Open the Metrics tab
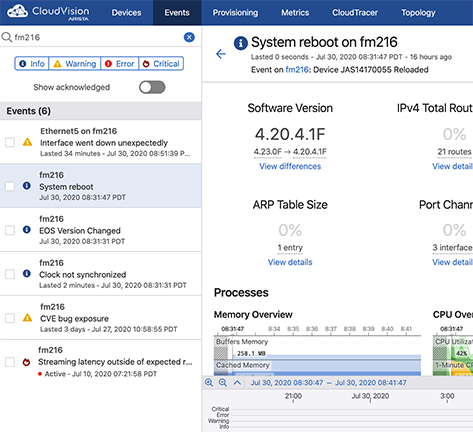The height and width of the screenshot is (432, 473). [295, 13]
